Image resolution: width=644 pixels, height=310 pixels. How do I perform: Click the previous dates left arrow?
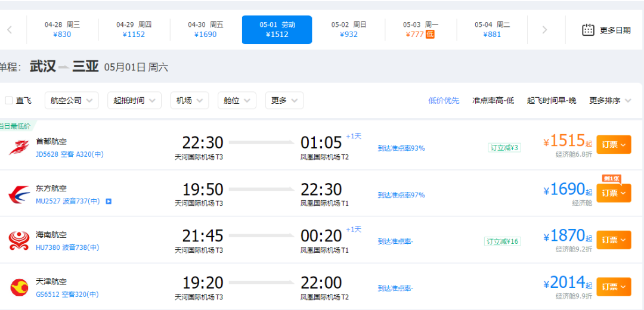(x=10, y=30)
